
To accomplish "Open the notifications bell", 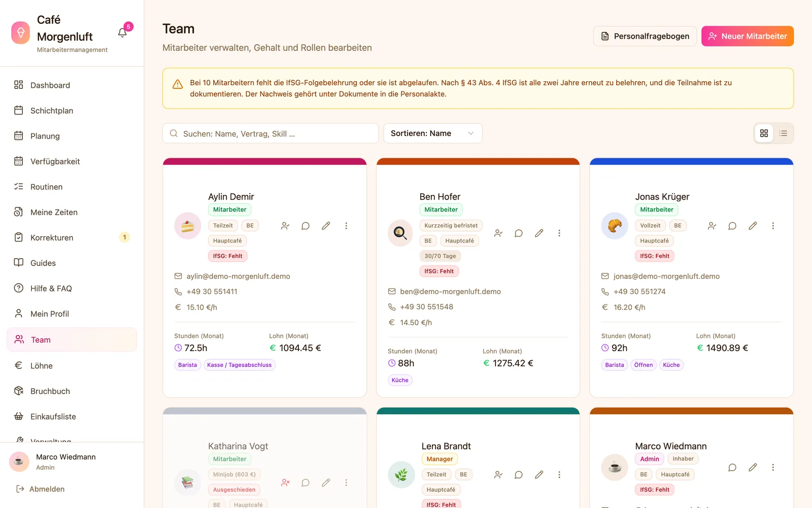I will [122, 33].
